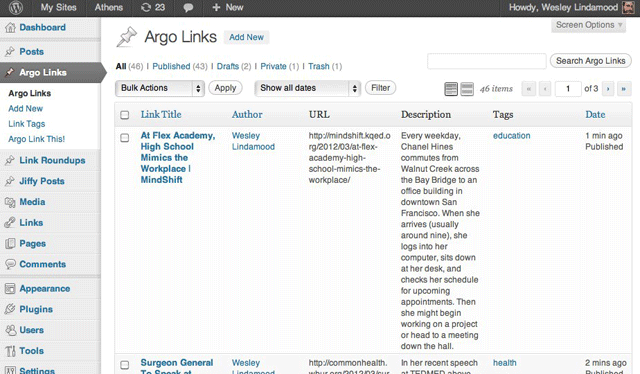This screenshot has width=640, height=374.
Task: Click Search Argo Links button
Action: click(x=590, y=61)
